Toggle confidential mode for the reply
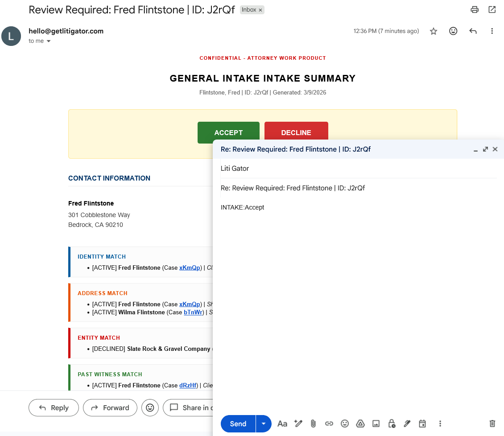 click(x=391, y=424)
